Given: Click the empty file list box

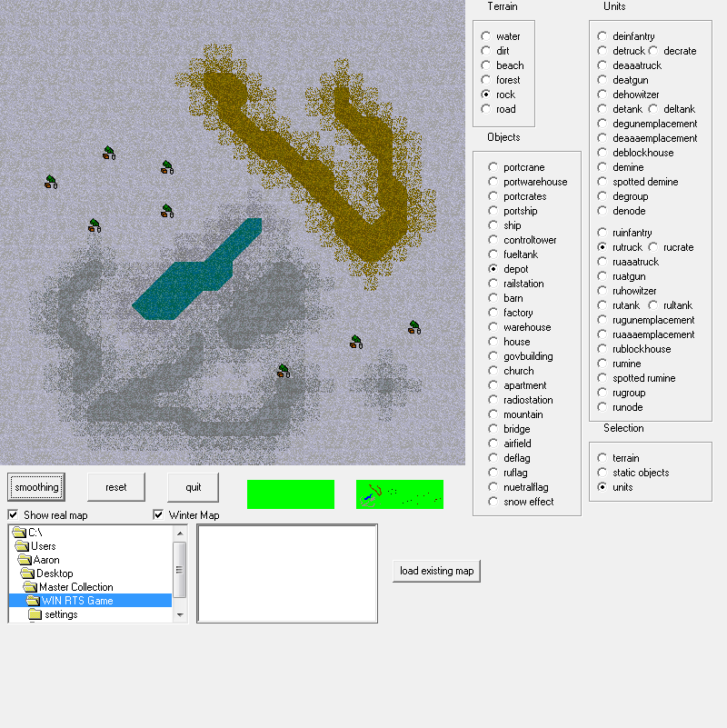Looking at the screenshot, I should coord(287,573).
